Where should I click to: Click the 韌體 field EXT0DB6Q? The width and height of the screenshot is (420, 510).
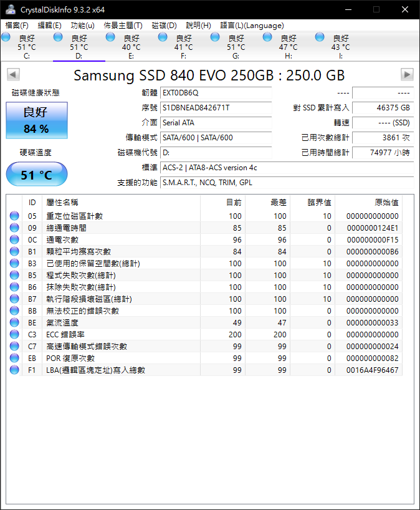tap(216, 93)
